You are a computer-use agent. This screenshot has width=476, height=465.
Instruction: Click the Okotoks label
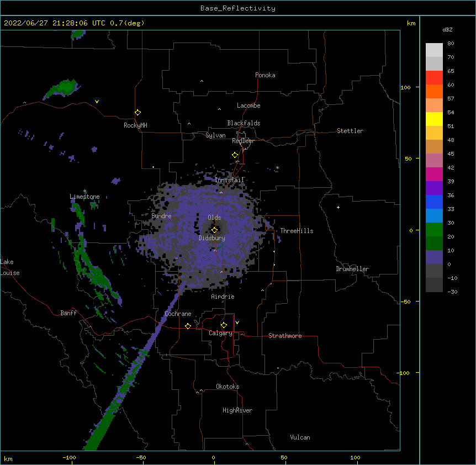[228, 387]
